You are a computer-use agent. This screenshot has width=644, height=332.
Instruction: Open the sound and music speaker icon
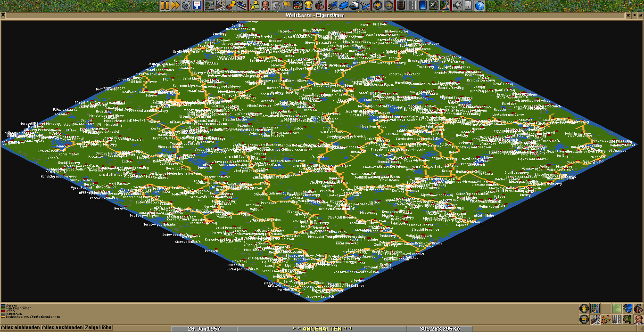point(457,6)
